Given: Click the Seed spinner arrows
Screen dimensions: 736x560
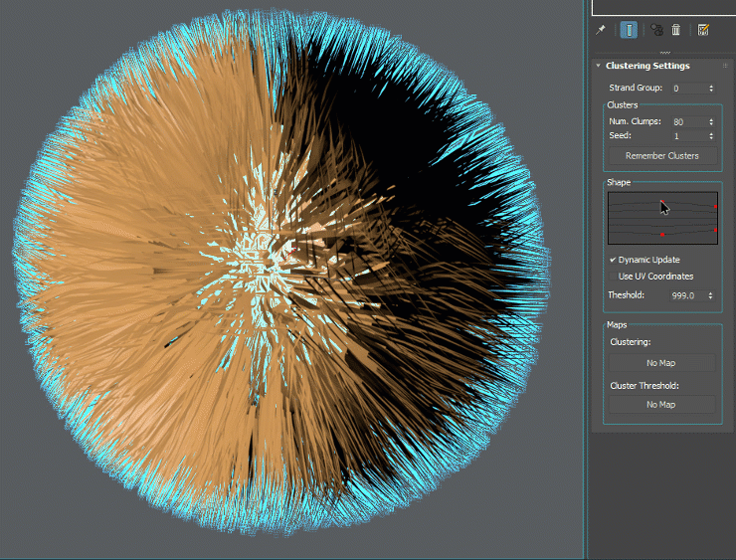Looking at the screenshot, I should (x=711, y=135).
